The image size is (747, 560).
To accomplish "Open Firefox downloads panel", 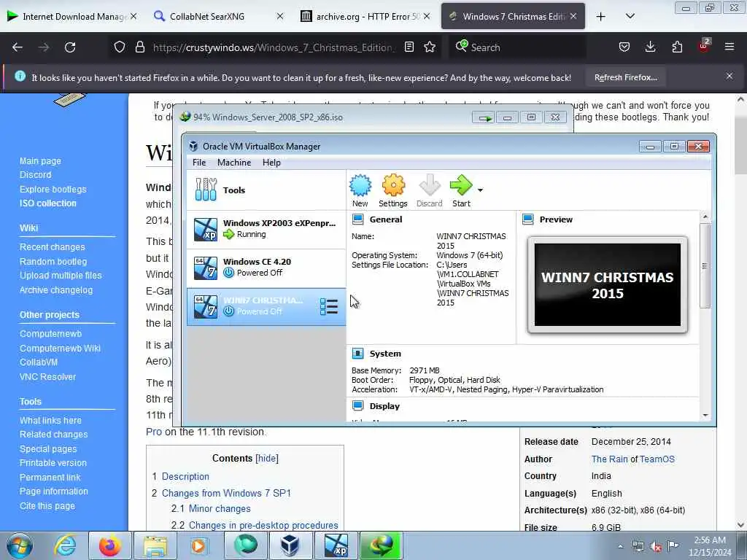I will click(650, 47).
